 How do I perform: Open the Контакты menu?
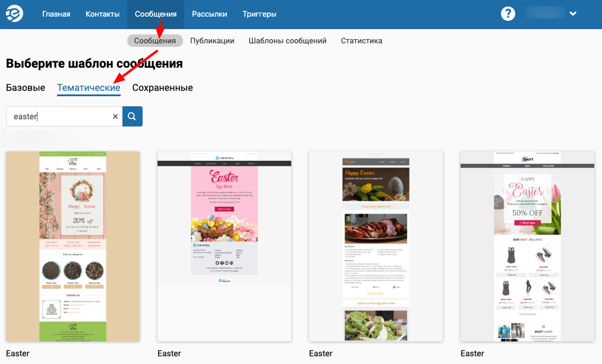click(102, 14)
